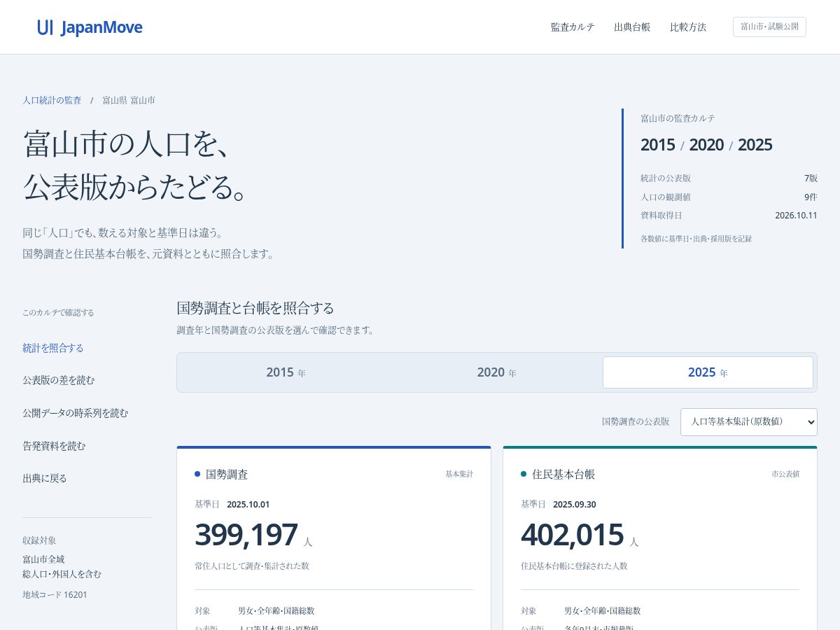This screenshot has width=840, height=630.
Task: Click 地域コード 16201 text
Action: pos(55,595)
